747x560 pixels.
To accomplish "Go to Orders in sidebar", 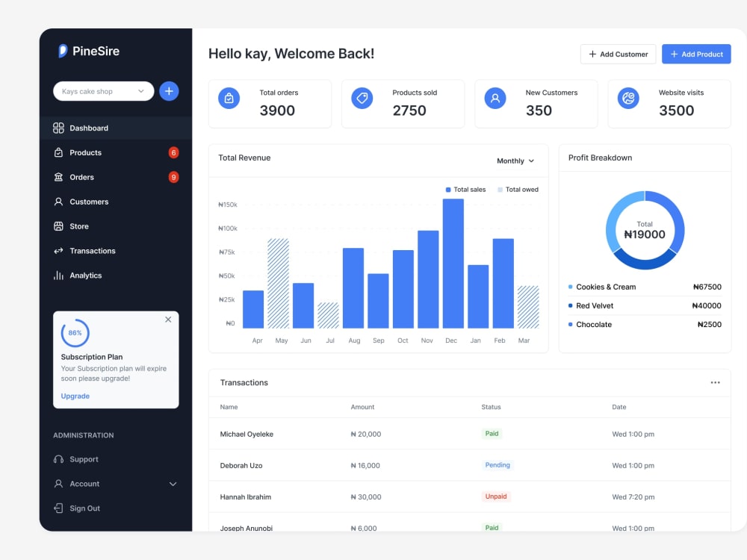I will click(116, 177).
